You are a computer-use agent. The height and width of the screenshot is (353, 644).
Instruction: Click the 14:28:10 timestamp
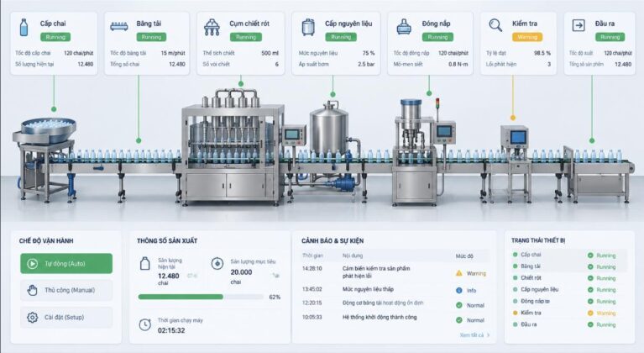point(312,268)
